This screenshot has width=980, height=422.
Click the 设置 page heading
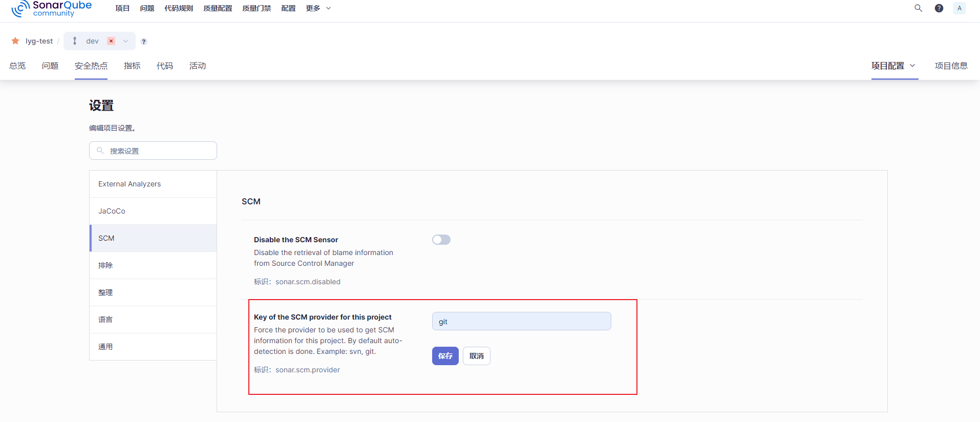coord(101,105)
